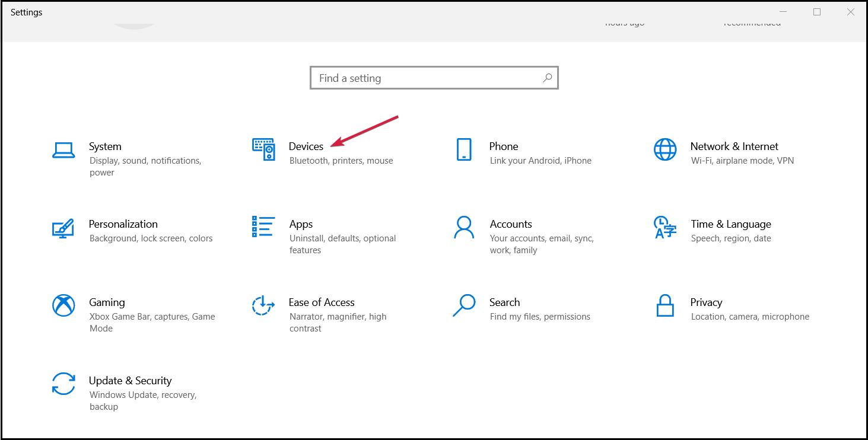Focus the Find a setting field
The height and width of the screenshot is (440, 868).
pyautogui.click(x=434, y=78)
